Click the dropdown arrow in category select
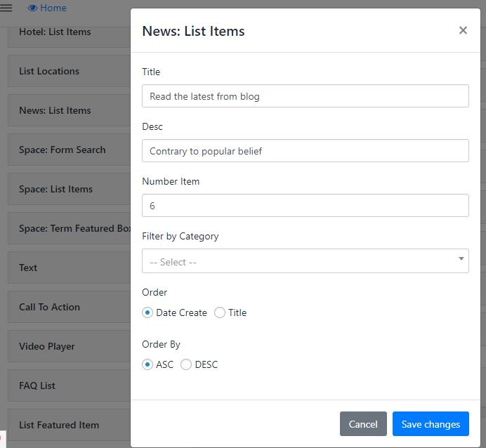 (461, 259)
